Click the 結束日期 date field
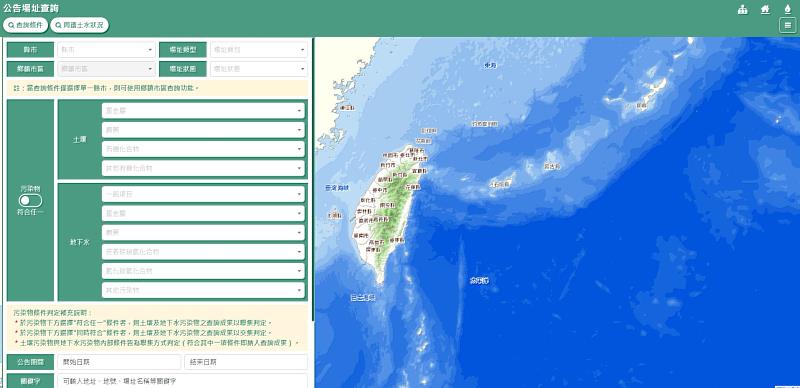This screenshot has height=388, width=800. coord(246,362)
